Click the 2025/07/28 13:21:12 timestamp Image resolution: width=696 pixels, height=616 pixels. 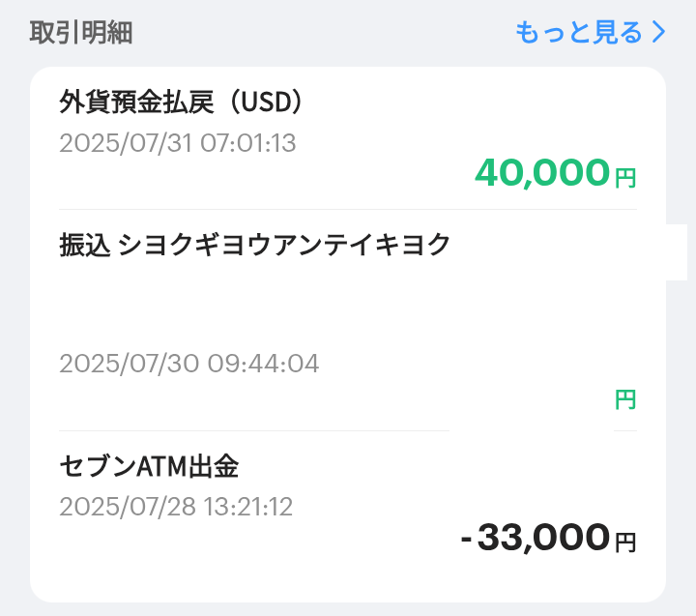pyautogui.click(x=176, y=506)
